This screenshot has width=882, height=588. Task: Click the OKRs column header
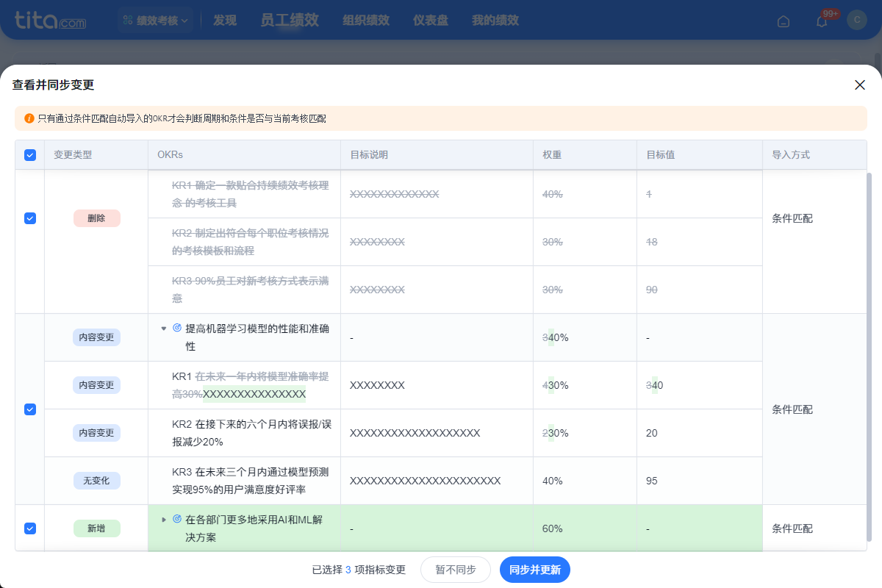point(170,155)
